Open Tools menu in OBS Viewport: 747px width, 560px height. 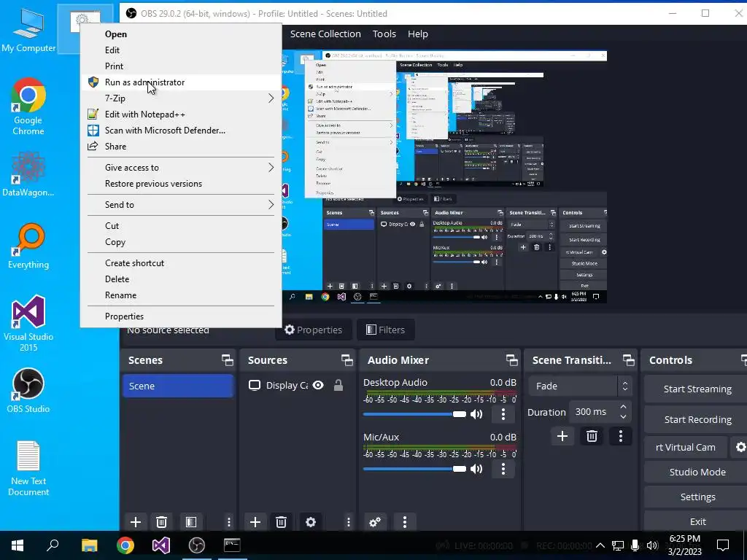[384, 34]
